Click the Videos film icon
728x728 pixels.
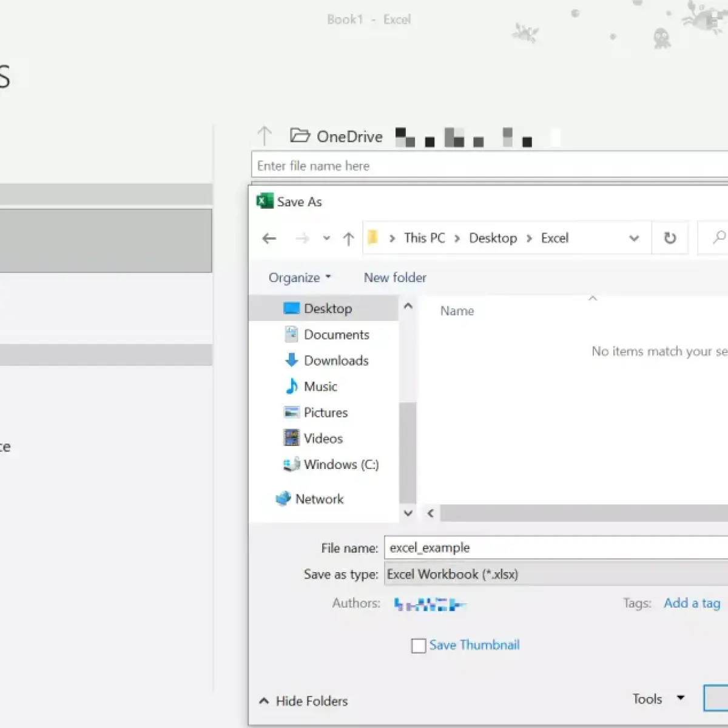[x=292, y=438]
